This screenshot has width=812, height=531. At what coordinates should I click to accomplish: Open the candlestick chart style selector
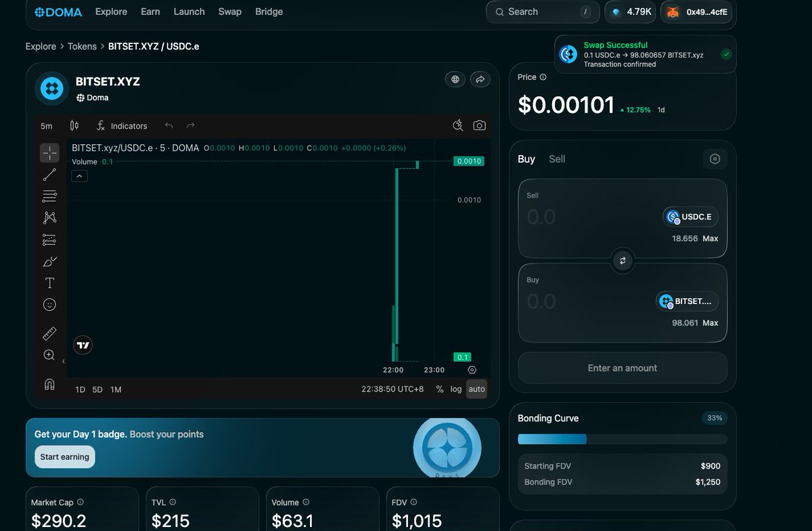tap(74, 126)
